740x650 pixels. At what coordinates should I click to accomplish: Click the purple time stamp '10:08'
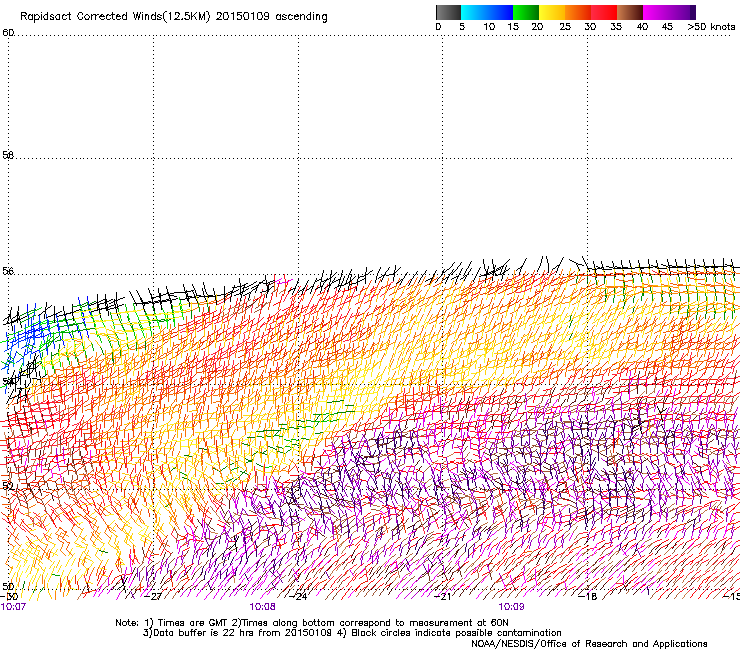262,607
